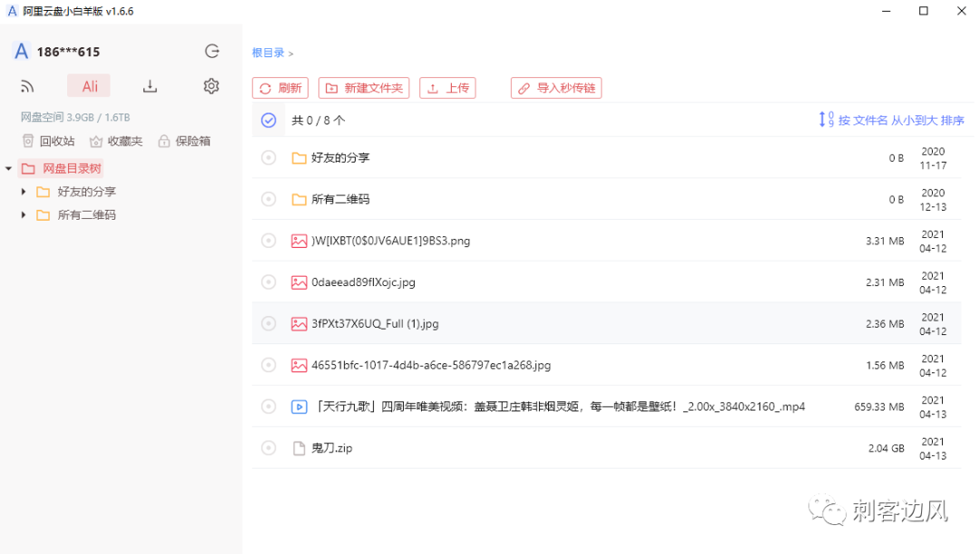Click image icon of 0daeead89fIXojc.jpg
This screenshot has height=554, width=980.
299,282
